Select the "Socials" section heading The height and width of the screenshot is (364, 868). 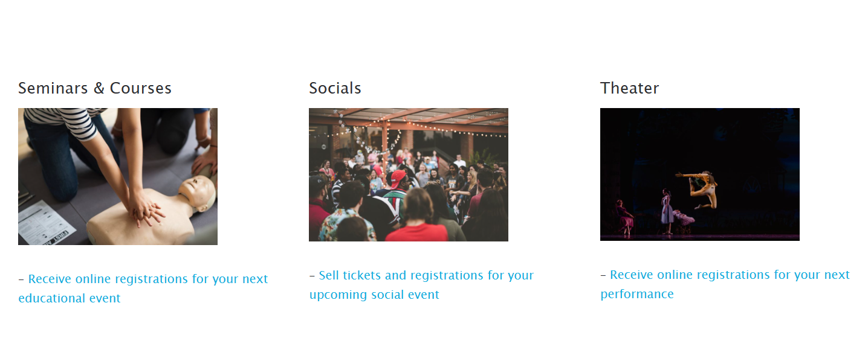point(334,88)
